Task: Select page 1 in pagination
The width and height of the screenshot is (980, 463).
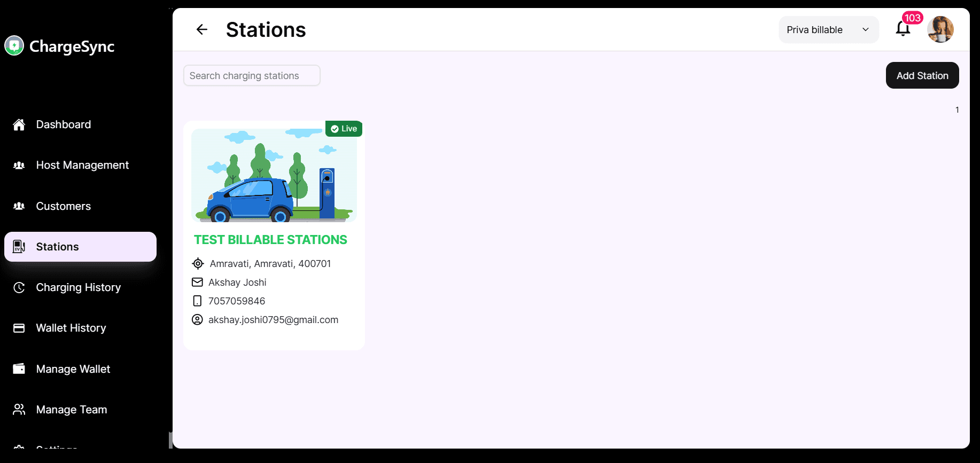Action: (x=957, y=110)
